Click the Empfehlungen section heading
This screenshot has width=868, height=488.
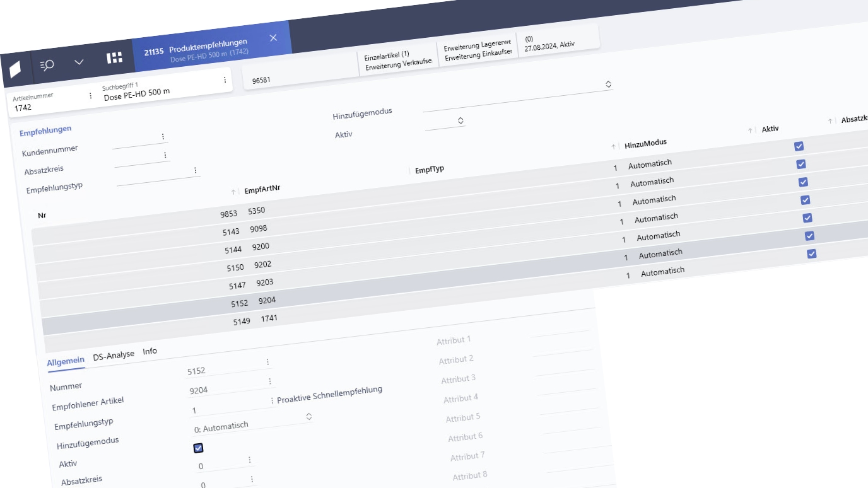coord(45,131)
